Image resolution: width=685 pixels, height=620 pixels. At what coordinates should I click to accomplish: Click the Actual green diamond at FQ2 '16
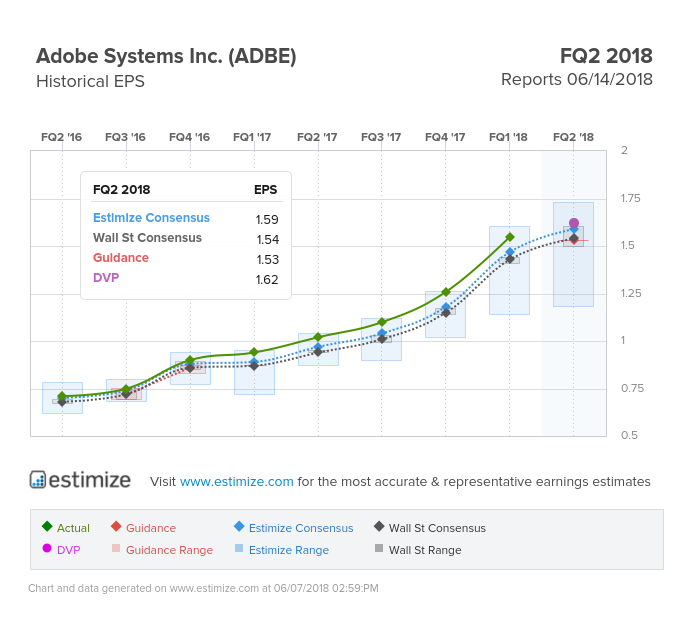[x=62, y=396]
